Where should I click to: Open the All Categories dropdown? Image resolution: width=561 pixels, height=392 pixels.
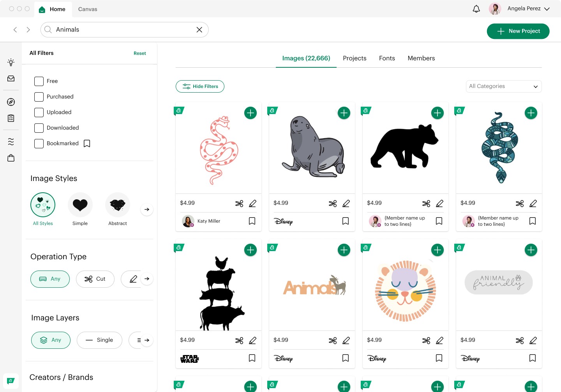(504, 86)
